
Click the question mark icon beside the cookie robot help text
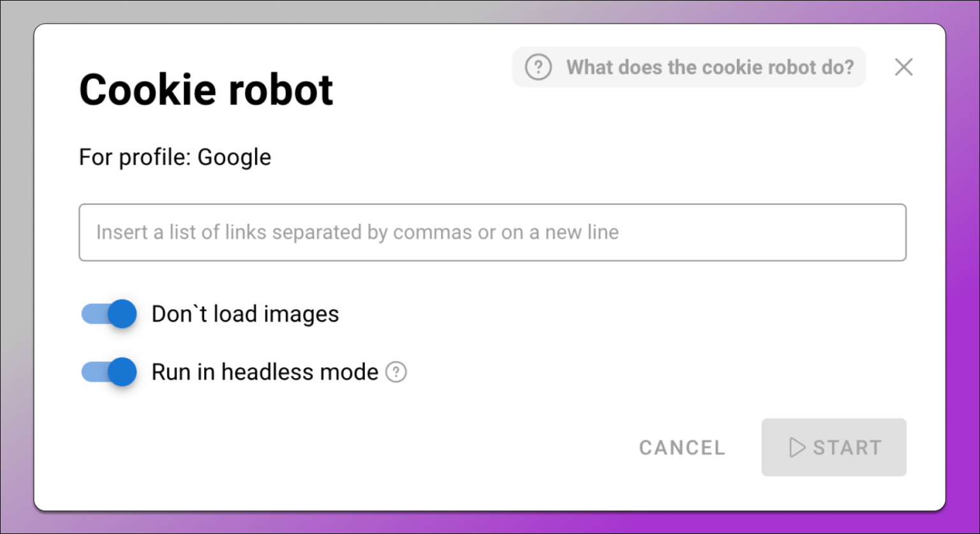click(x=538, y=67)
